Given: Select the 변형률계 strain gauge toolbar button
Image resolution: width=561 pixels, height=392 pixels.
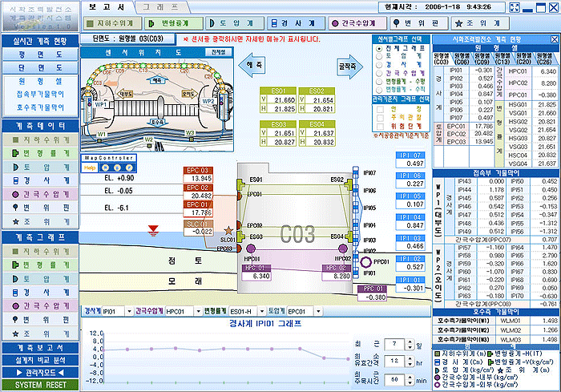Looking at the screenshot, I should click(x=172, y=24).
